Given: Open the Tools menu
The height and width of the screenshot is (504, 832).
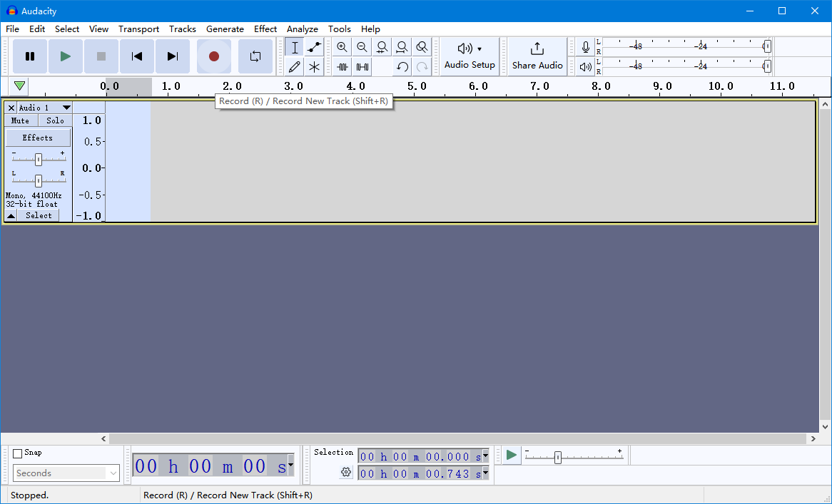Looking at the screenshot, I should tap(339, 29).
